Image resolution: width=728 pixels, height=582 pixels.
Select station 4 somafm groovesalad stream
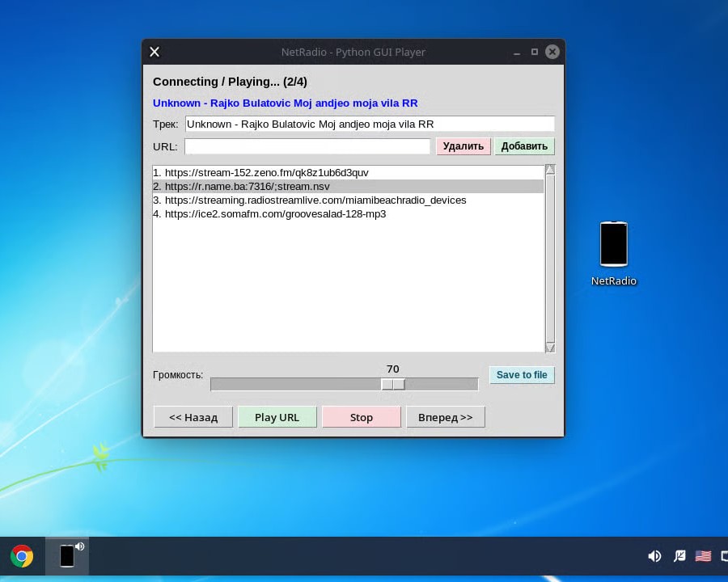pos(348,214)
